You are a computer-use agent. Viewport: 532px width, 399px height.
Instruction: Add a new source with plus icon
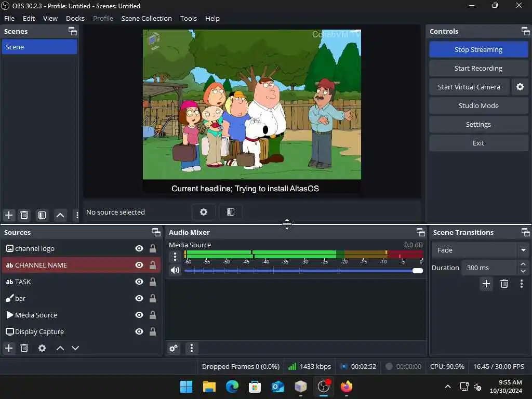tap(9, 348)
